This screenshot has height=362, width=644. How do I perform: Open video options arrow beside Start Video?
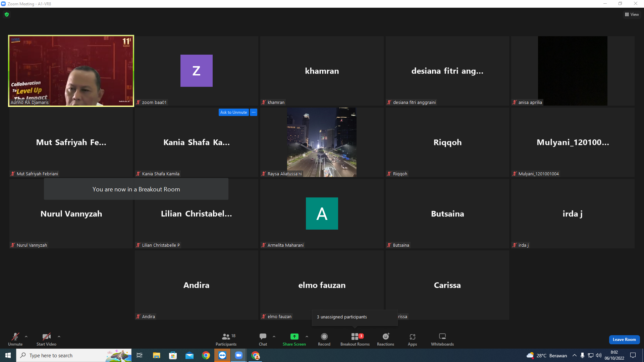coord(59,337)
